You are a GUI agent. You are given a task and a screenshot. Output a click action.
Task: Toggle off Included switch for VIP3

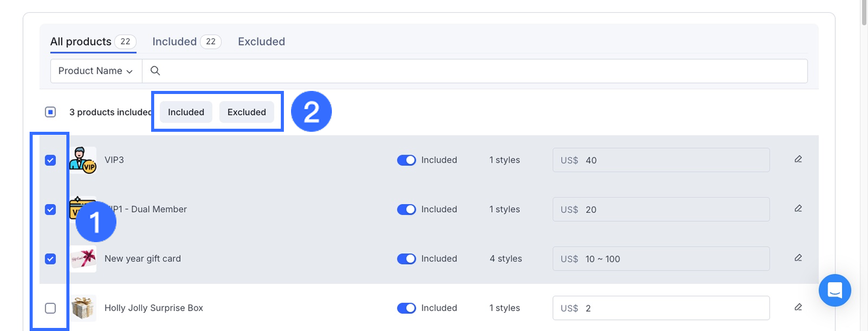tap(406, 160)
